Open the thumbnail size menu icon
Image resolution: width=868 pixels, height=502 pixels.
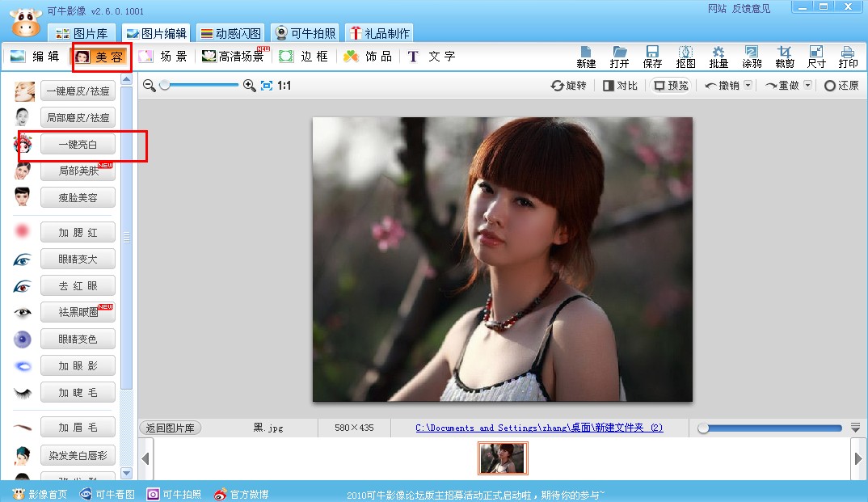[855, 428]
